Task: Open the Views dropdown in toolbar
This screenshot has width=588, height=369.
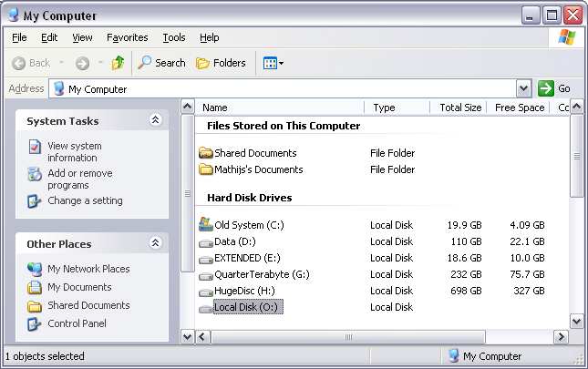Action: 273,63
